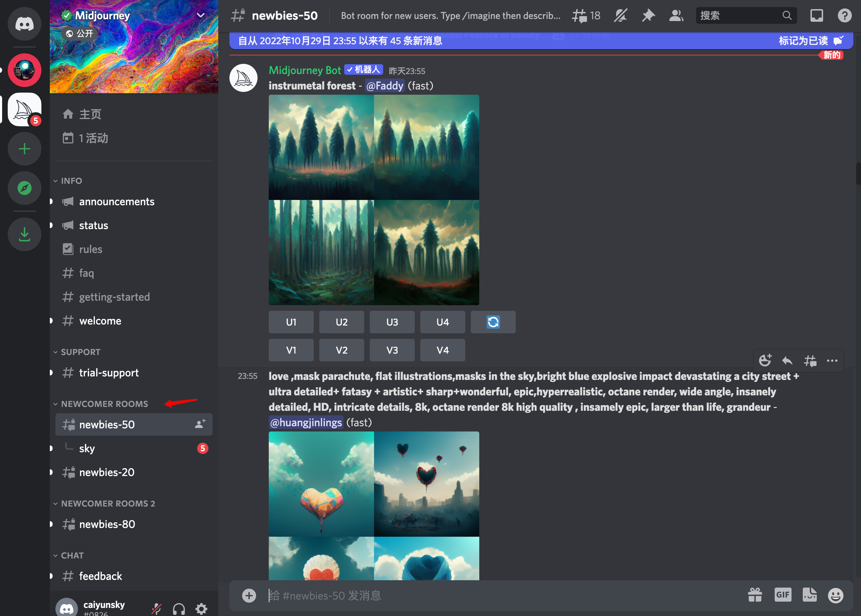This screenshot has height=616, width=861.
Task: Open the status channel
Action: [x=134, y=225]
